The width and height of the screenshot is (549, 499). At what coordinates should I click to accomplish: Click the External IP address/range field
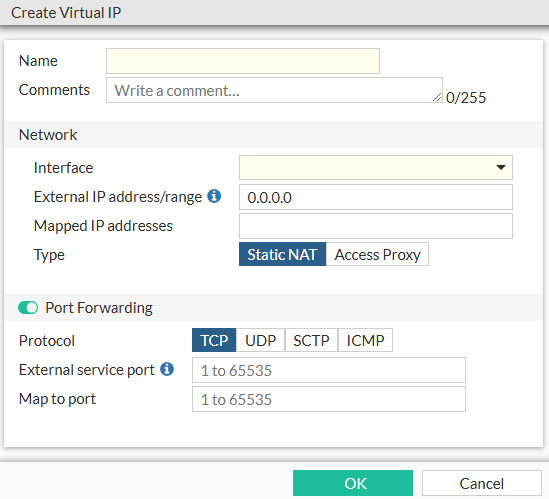(x=376, y=197)
